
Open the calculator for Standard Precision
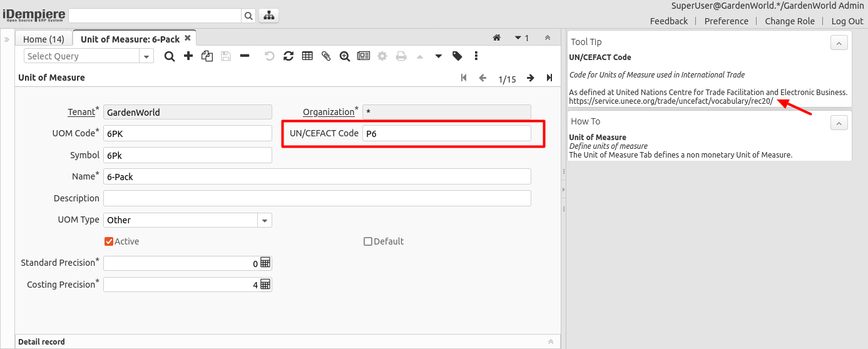(x=265, y=263)
